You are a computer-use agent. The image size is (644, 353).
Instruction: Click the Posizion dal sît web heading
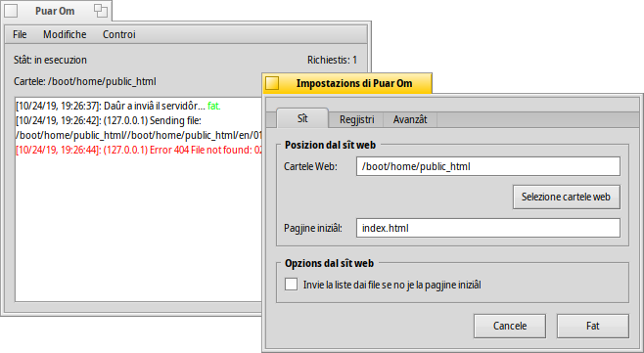[330, 145]
